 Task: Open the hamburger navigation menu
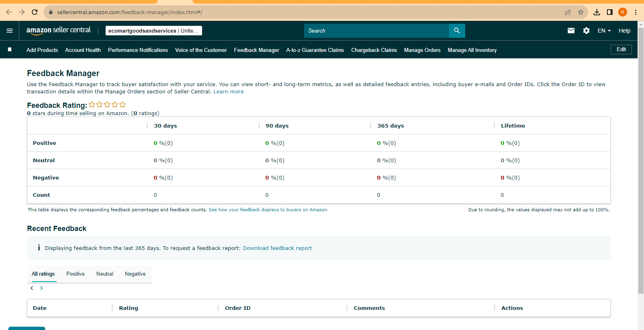(x=10, y=31)
